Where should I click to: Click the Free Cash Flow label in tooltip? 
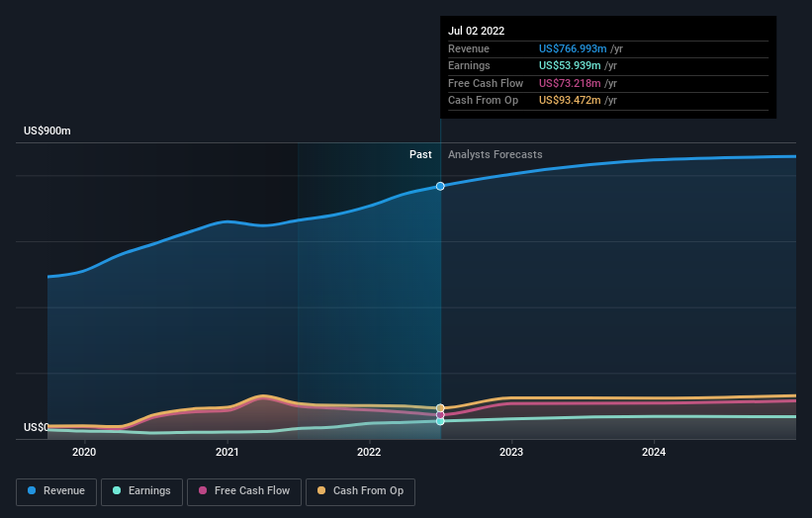(486, 83)
